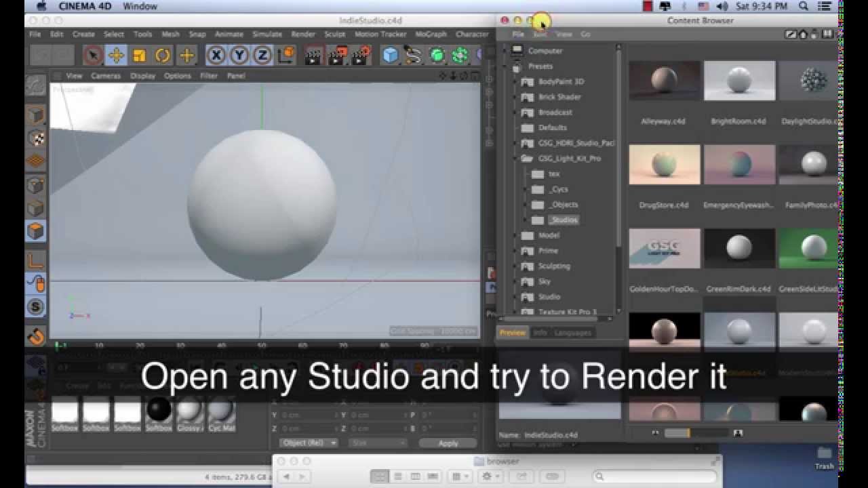The image size is (868, 488).
Task: Collapse the GSG_Light_Kit_Pro folder
Action: point(516,159)
